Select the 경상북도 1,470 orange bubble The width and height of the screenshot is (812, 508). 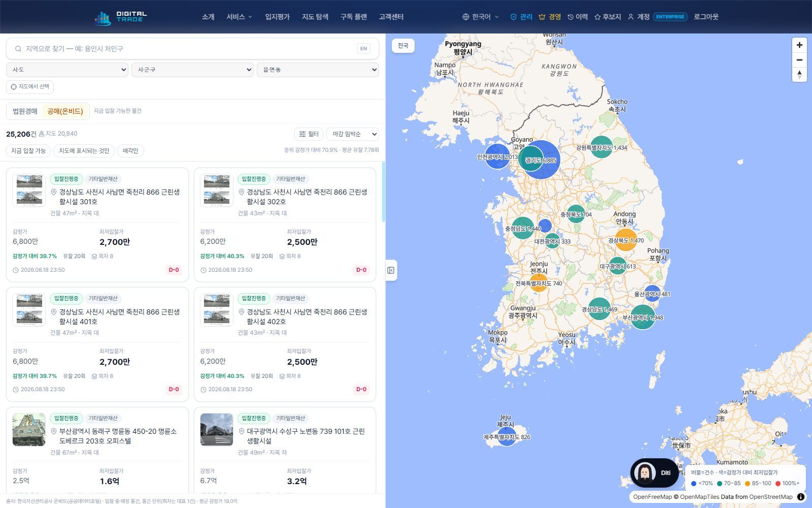point(626,240)
